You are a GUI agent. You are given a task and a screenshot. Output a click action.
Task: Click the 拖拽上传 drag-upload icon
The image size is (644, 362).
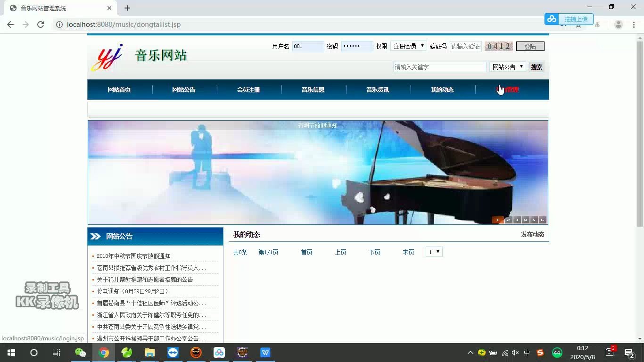pyautogui.click(x=552, y=19)
